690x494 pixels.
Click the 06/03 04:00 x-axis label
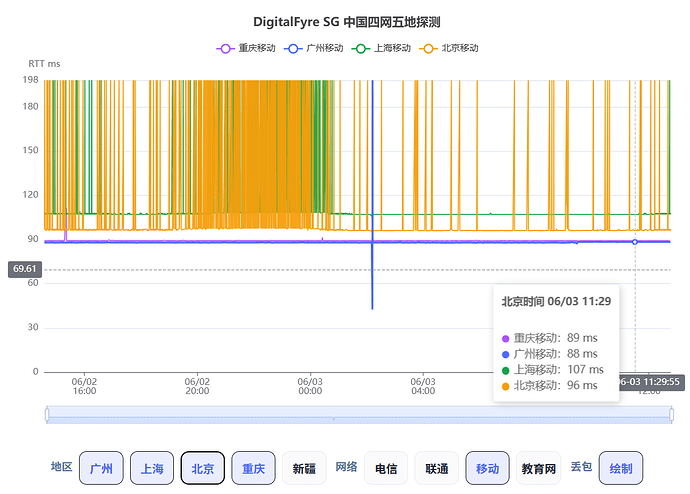click(x=423, y=386)
